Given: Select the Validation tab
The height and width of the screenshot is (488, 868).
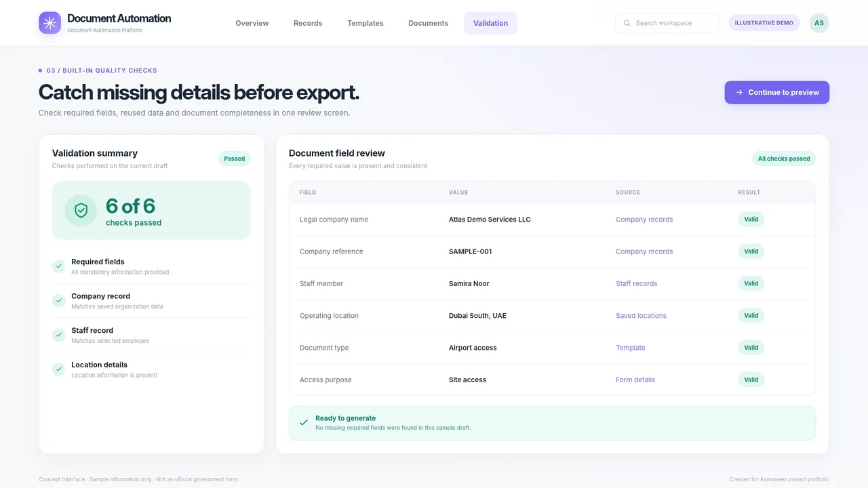Looking at the screenshot, I should (x=491, y=23).
